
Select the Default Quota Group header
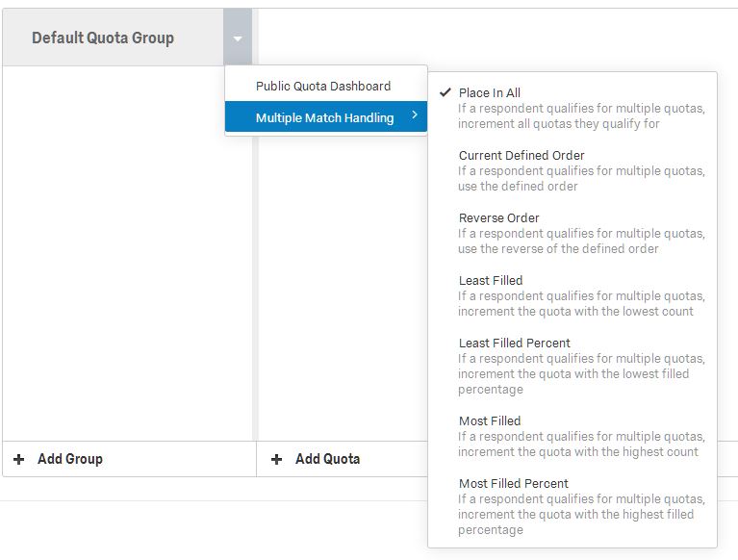coord(103,38)
